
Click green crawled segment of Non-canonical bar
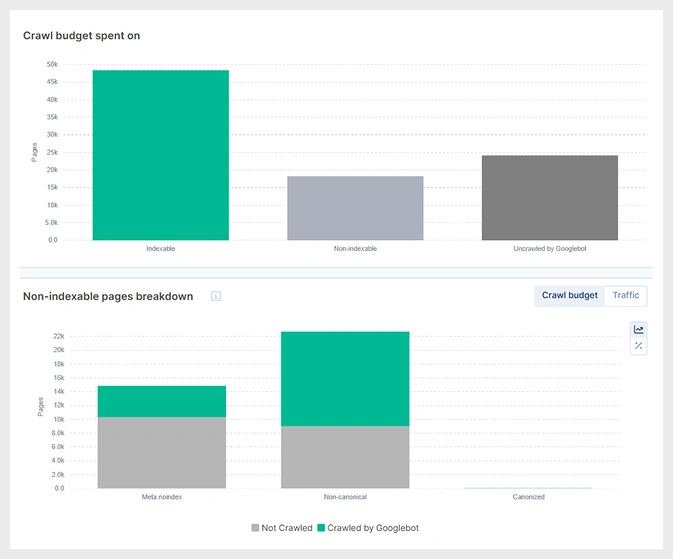[x=345, y=378]
